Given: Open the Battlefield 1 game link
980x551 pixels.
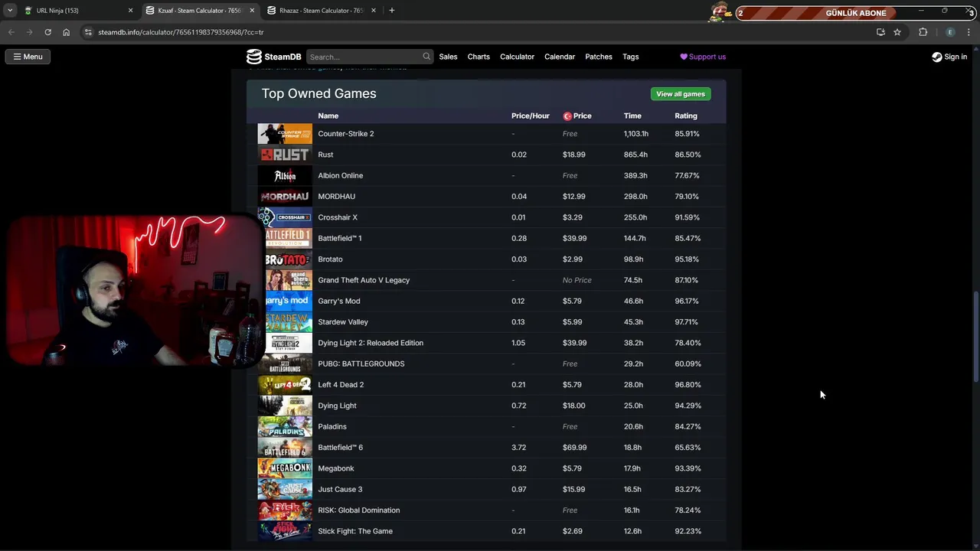Looking at the screenshot, I should (x=340, y=238).
